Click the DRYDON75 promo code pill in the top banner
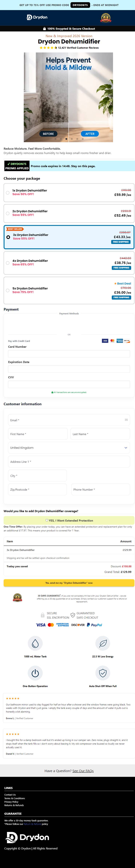The image size is (135, 868). pos(80,5)
